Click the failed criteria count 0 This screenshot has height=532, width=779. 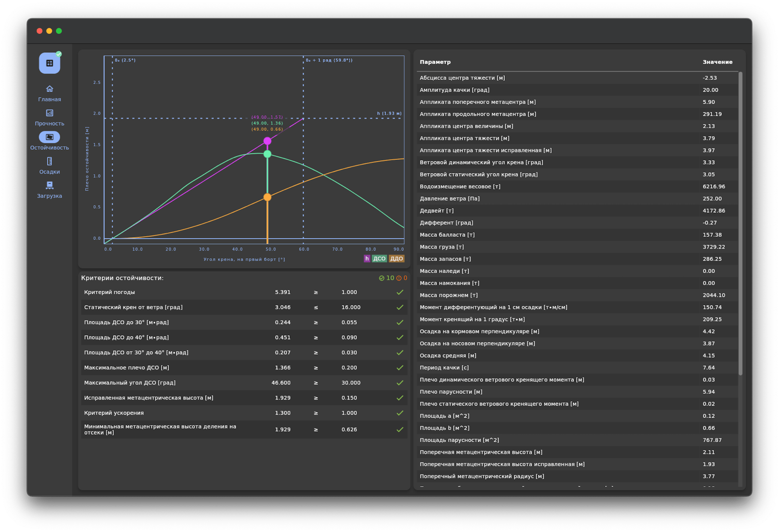click(402, 278)
